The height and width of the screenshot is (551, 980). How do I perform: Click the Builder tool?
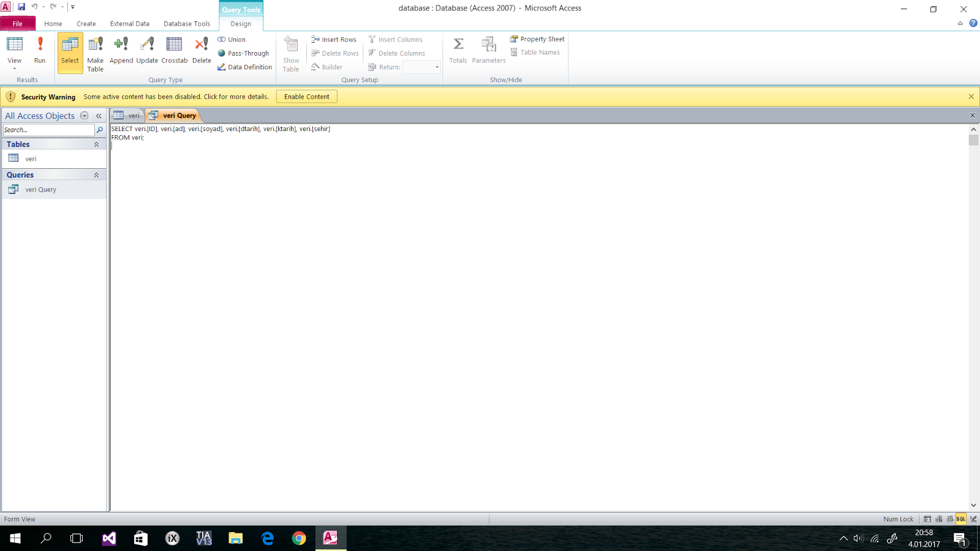pos(326,67)
